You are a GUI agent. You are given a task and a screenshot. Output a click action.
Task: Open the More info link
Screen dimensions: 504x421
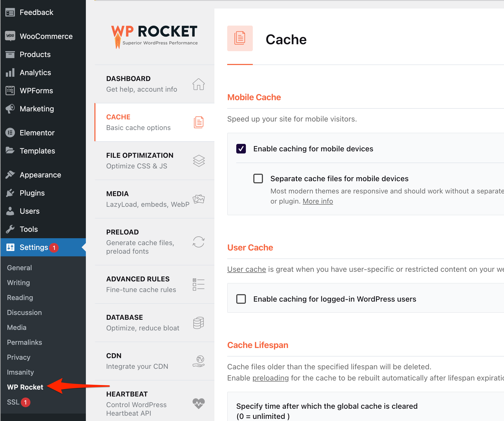[x=318, y=201]
